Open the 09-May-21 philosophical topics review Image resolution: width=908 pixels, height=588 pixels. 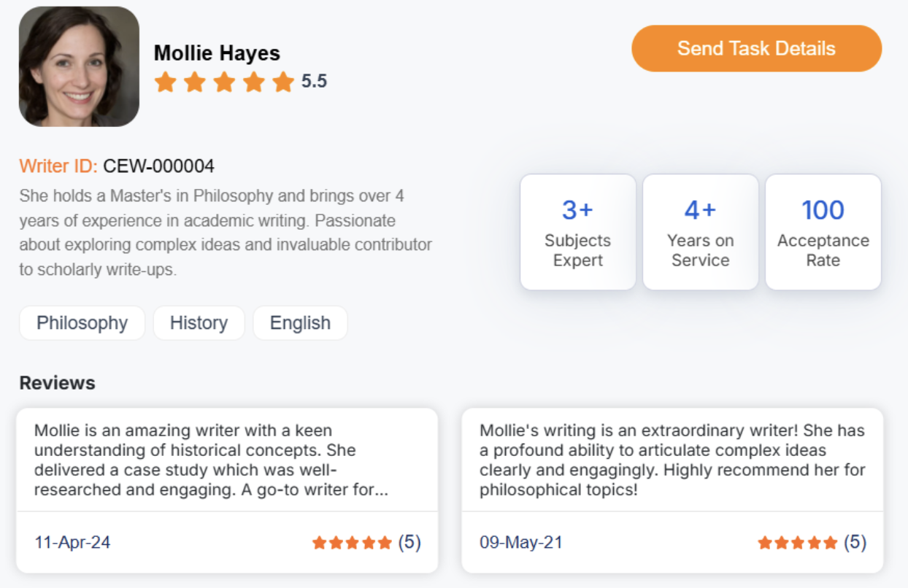pyautogui.click(x=672, y=460)
